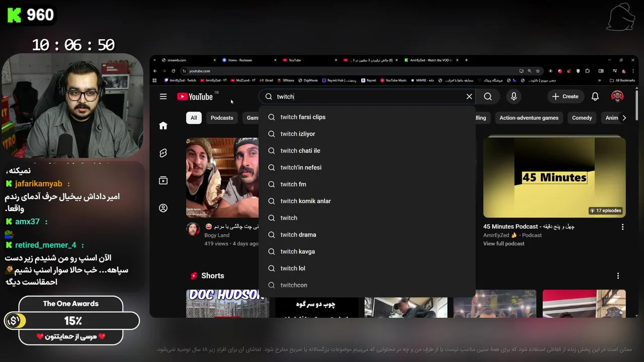The image size is (644, 362).
Task: Click the YouTube logo
Action: pyautogui.click(x=195, y=97)
